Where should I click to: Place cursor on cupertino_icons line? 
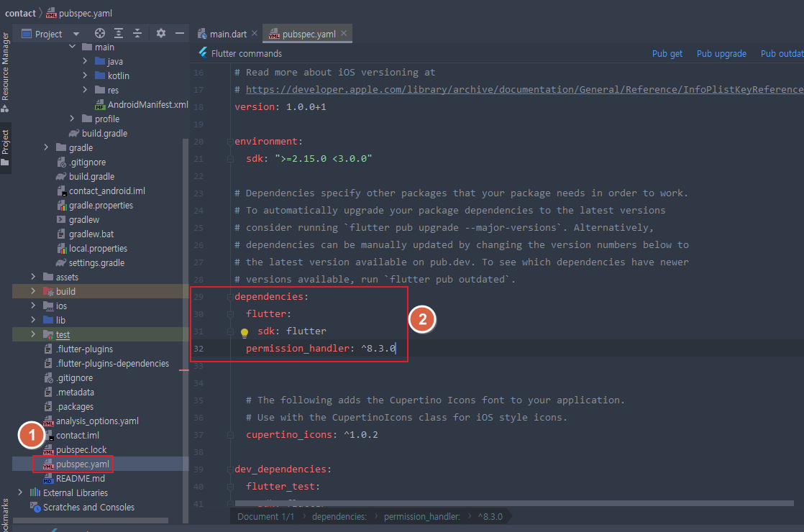point(312,435)
